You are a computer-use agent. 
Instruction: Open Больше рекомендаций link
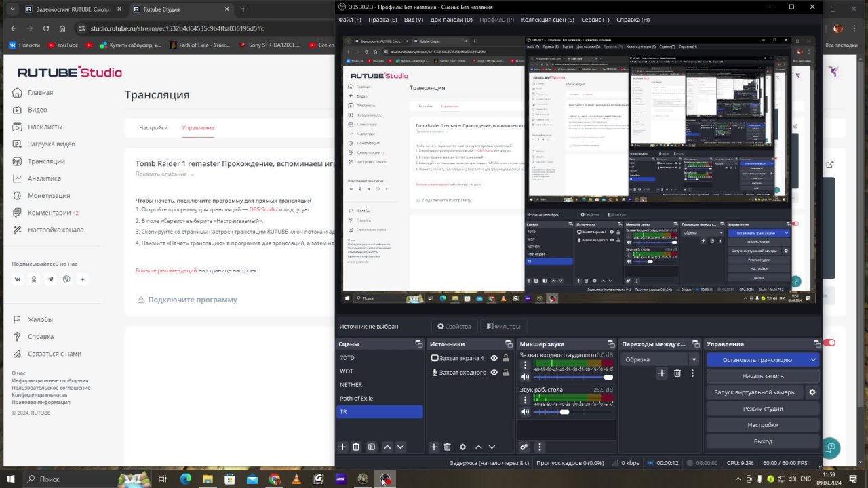pos(166,270)
